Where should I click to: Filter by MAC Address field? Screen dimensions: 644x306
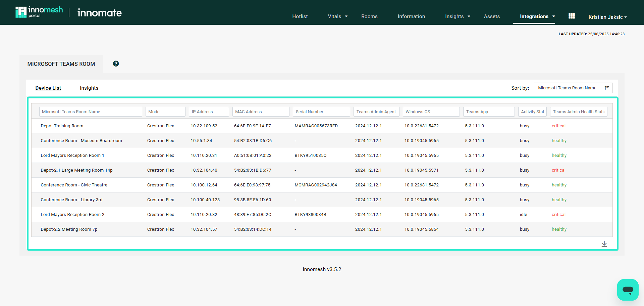point(261,112)
